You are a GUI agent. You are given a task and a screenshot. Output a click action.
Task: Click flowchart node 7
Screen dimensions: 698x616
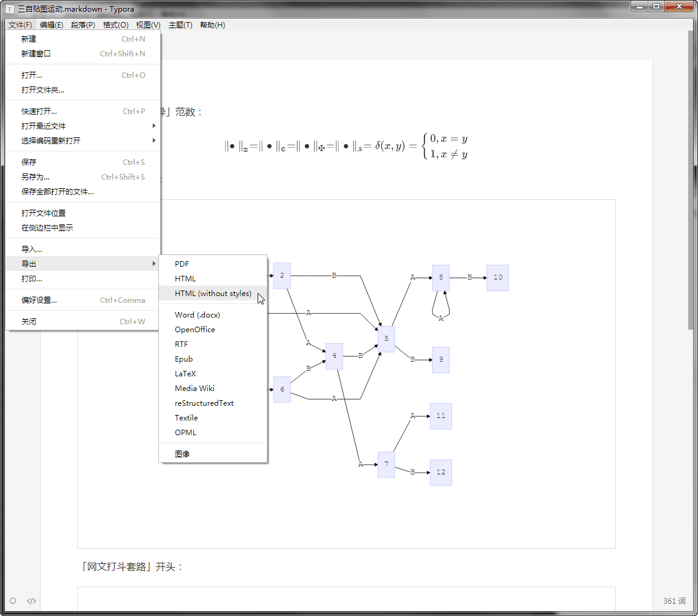[x=386, y=465]
